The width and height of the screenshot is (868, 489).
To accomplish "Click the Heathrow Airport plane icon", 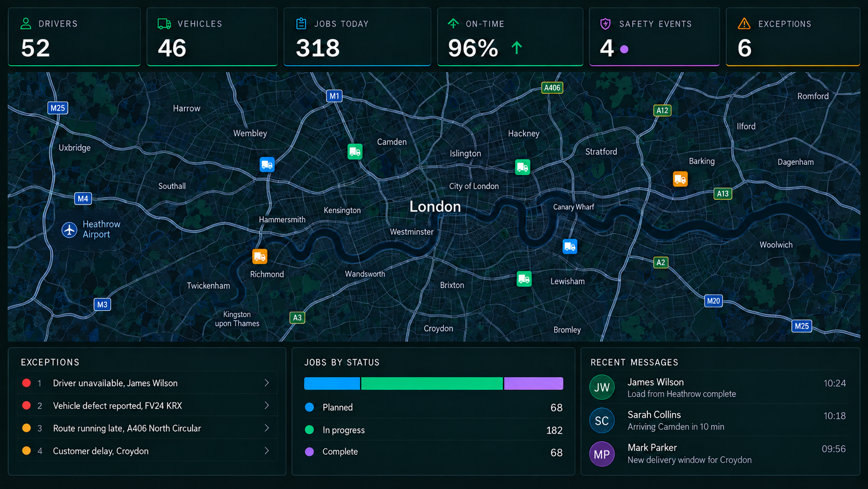I will [x=70, y=229].
